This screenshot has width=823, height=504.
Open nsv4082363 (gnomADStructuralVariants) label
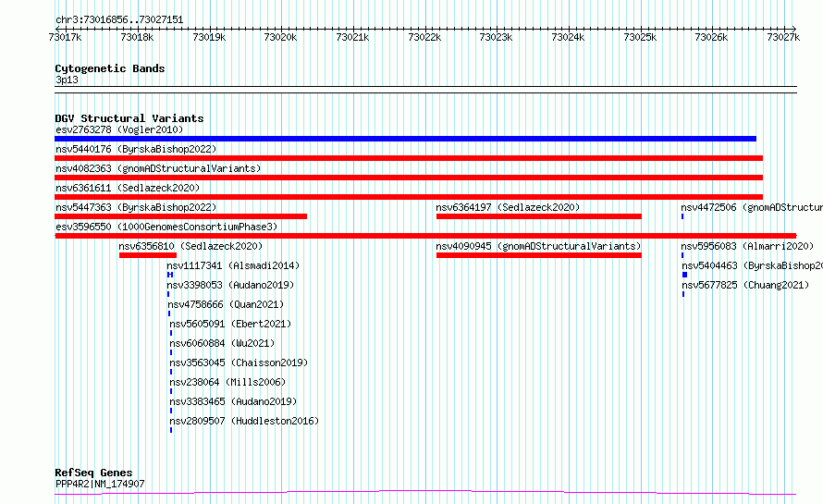click(158, 168)
